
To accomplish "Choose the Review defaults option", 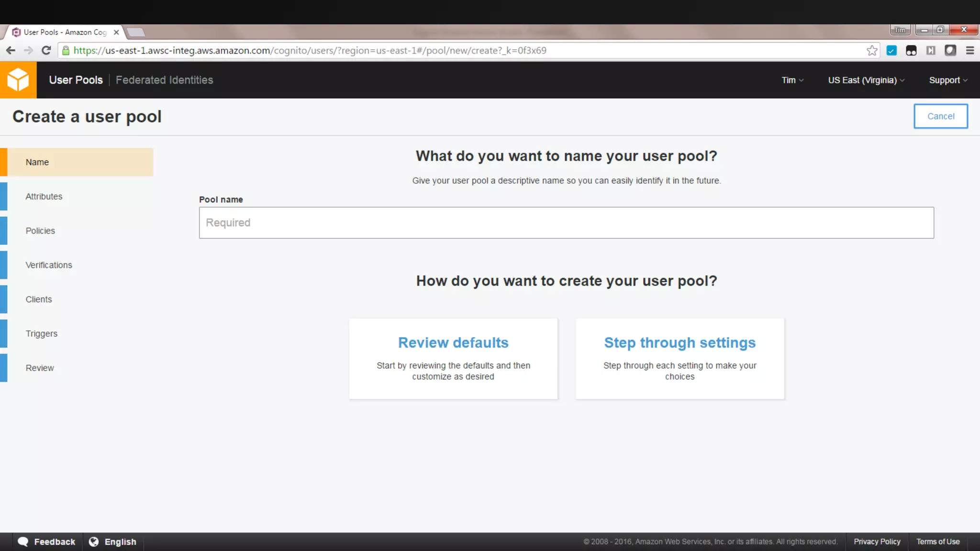I will click(x=453, y=358).
